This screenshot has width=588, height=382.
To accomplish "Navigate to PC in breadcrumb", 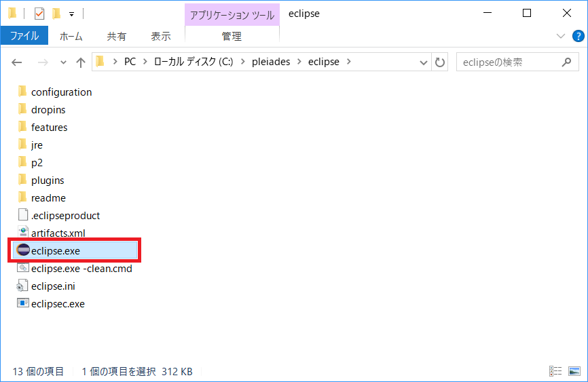I will tap(130, 62).
